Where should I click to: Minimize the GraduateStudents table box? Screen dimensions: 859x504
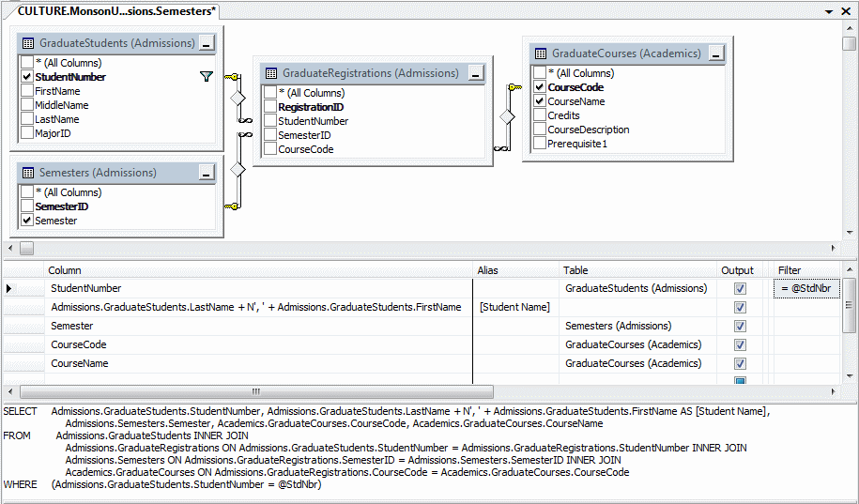pos(206,44)
